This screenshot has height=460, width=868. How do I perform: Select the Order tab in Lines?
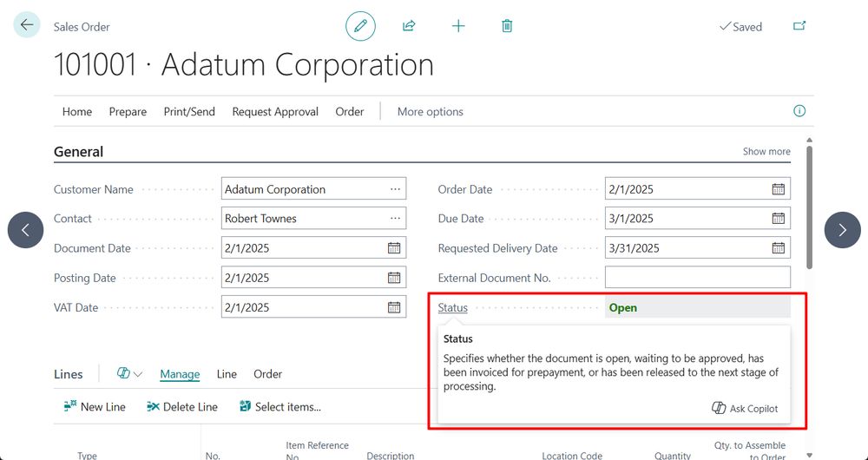[268, 374]
